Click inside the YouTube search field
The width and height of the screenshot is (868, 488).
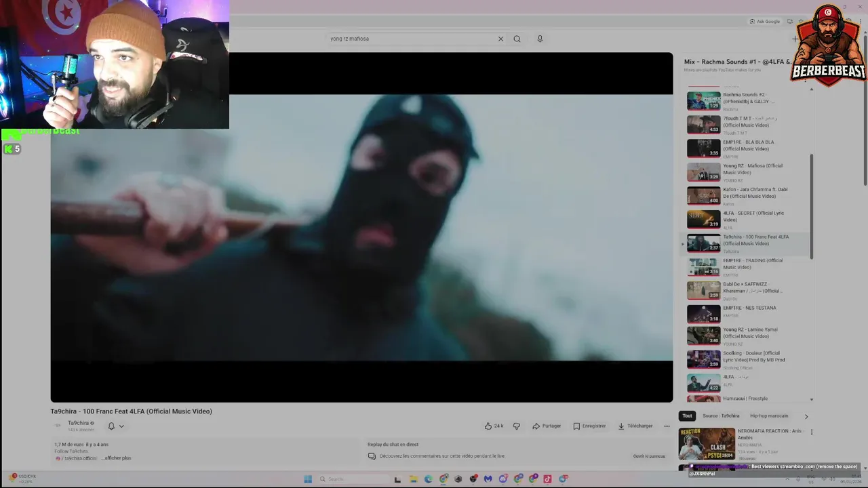coord(411,39)
